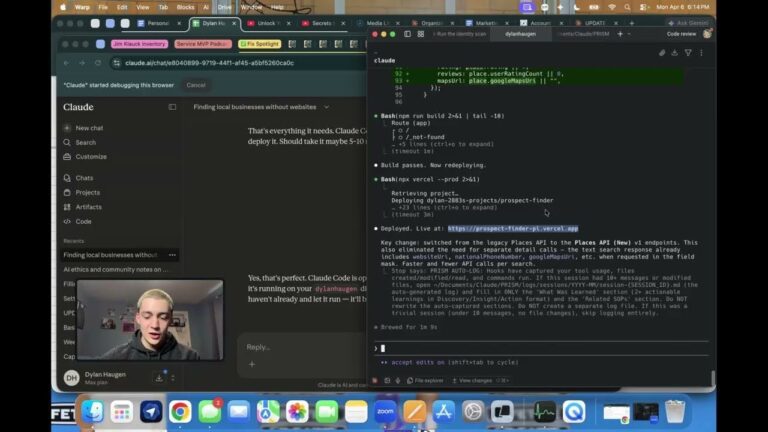Screen dimensions: 768x432
Task: Click the microphone icon in Warp footer
Action: coord(398,381)
